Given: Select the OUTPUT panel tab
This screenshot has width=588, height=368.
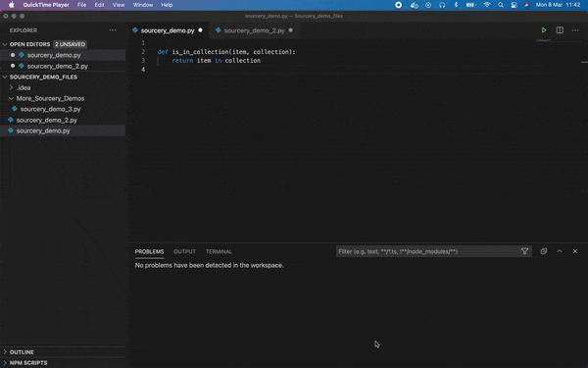Looking at the screenshot, I should (x=184, y=251).
